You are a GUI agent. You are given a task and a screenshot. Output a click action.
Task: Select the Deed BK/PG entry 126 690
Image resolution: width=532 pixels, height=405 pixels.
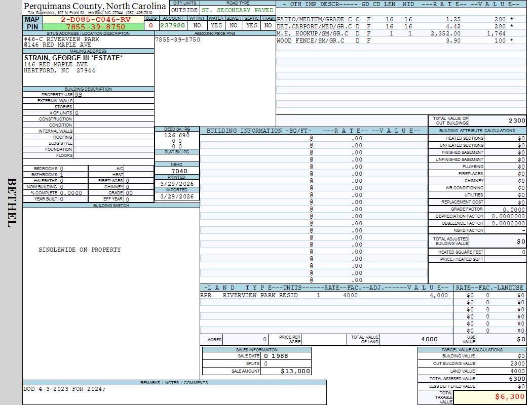[x=177, y=136]
